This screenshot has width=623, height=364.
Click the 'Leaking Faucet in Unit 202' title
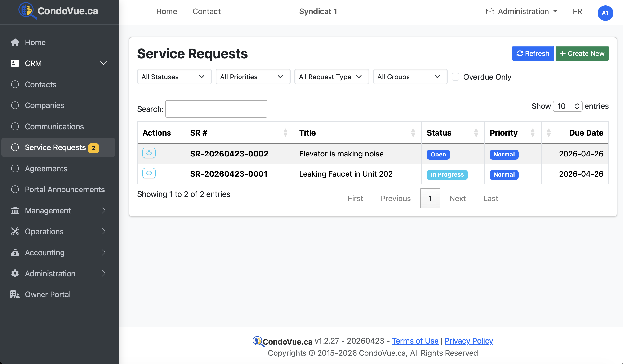click(x=346, y=174)
